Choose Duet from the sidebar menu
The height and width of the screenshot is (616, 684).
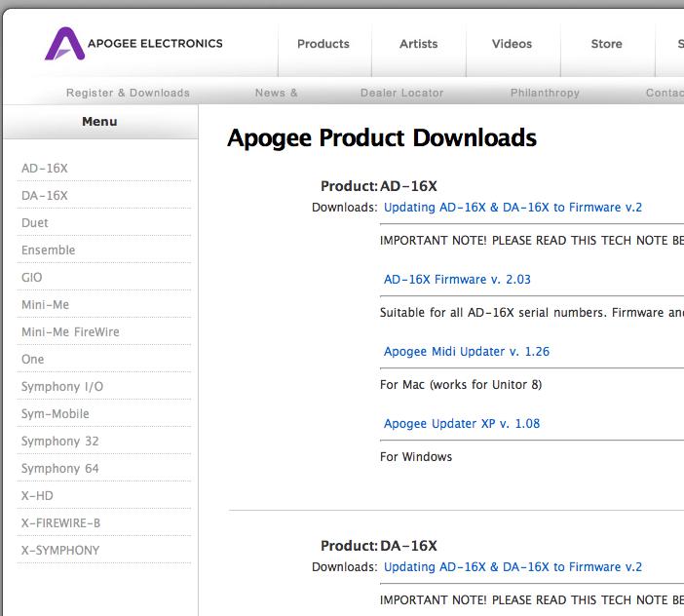34,222
